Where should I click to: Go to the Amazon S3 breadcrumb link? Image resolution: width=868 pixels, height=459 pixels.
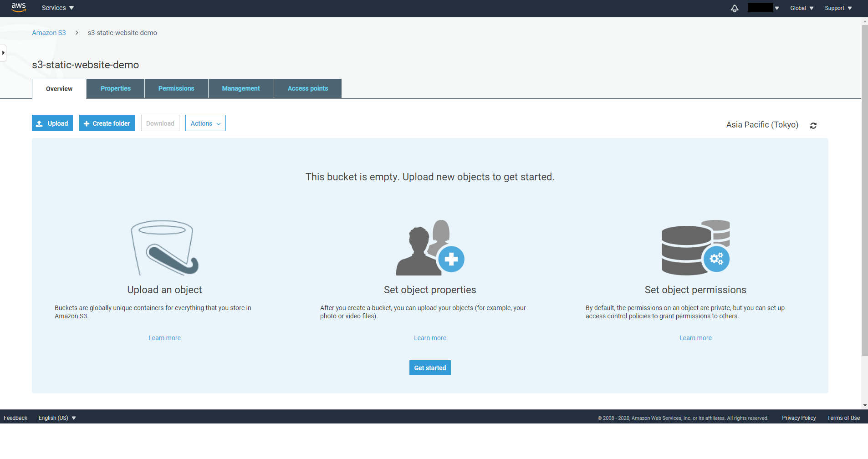click(49, 33)
